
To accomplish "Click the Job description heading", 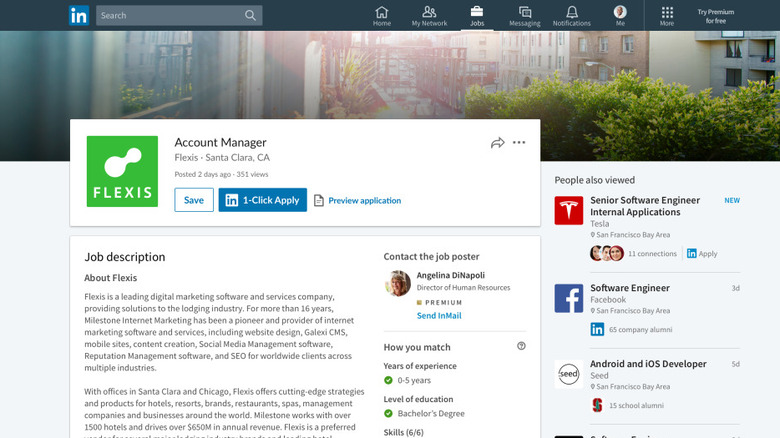I will pyautogui.click(x=125, y=257).
